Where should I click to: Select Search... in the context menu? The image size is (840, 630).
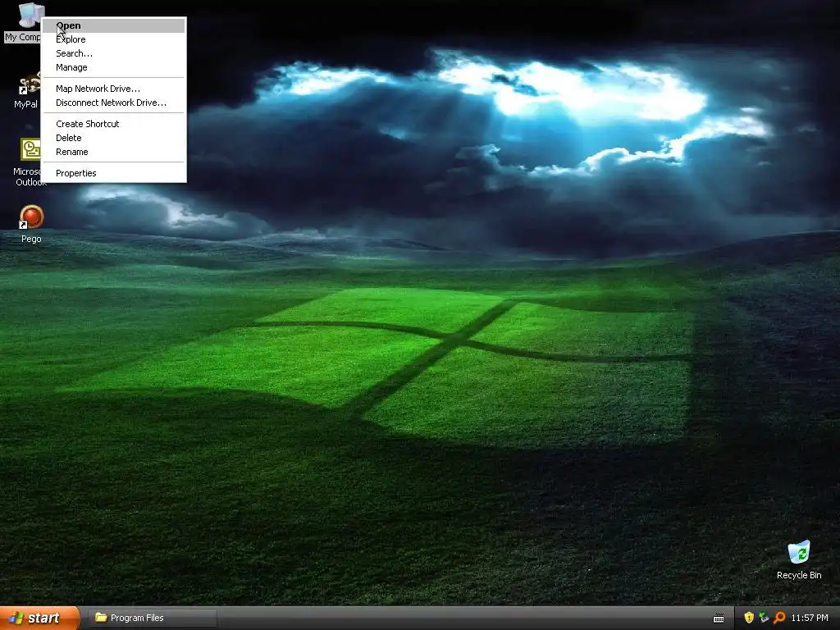pos(113,53)
